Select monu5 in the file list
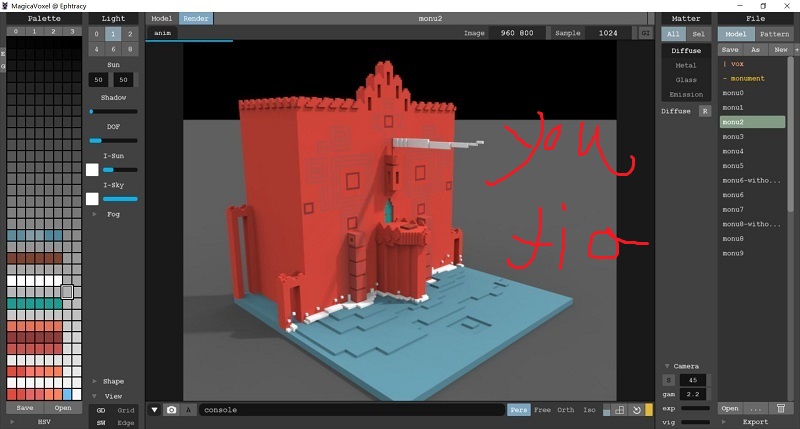Screen dimensions: 800x429 (x=734, y=165)
